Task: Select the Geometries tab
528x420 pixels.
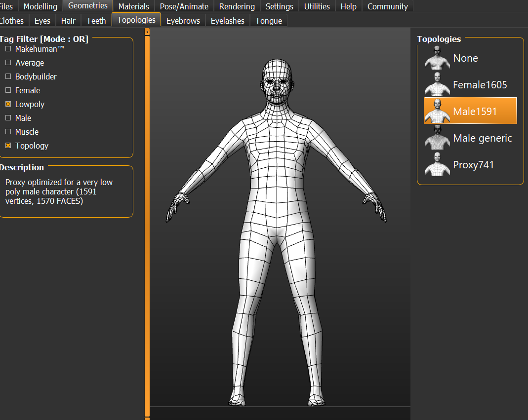Action: coord(88,6)
